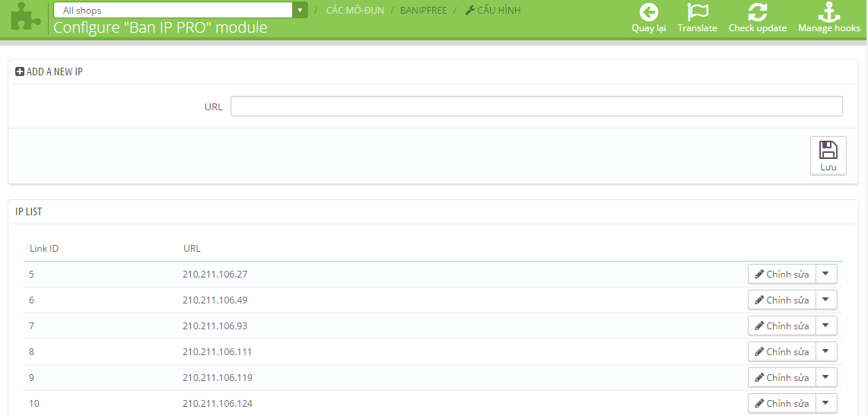Focus the URL input field
Image resolution: width=868 pixels, height=416 pixels.
click(536, 106)
